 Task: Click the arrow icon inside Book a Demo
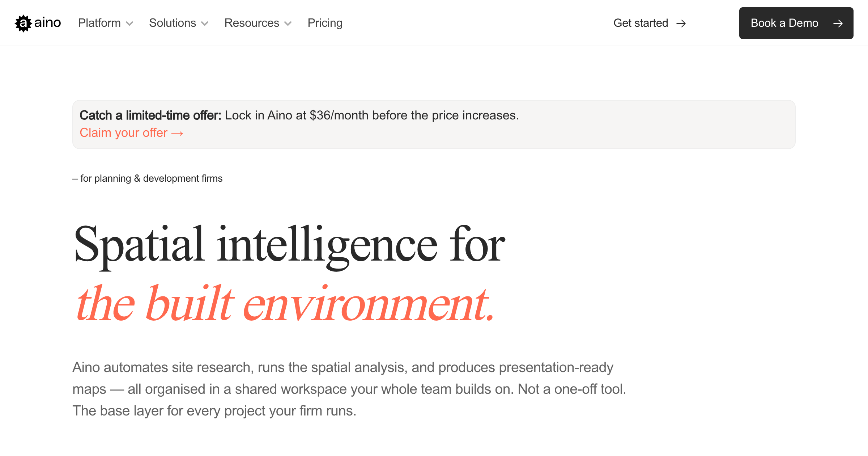point(838,24)
